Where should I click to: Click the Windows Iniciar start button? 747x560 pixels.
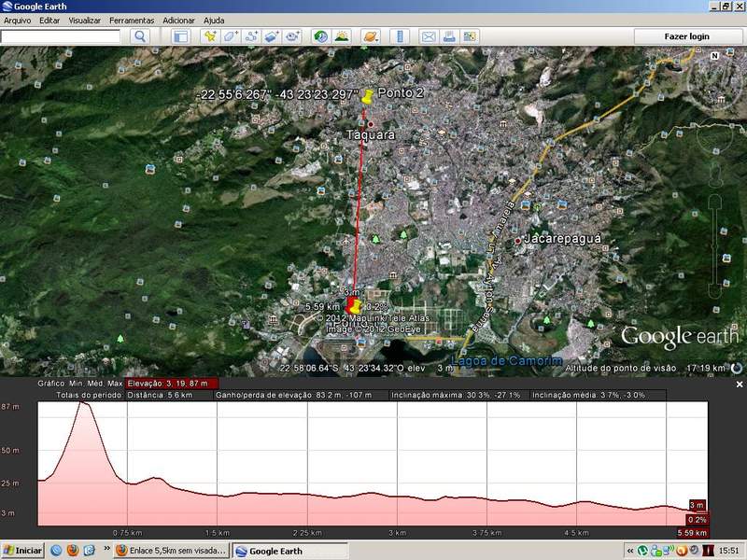pyautogui.click(x=22, y=551)
